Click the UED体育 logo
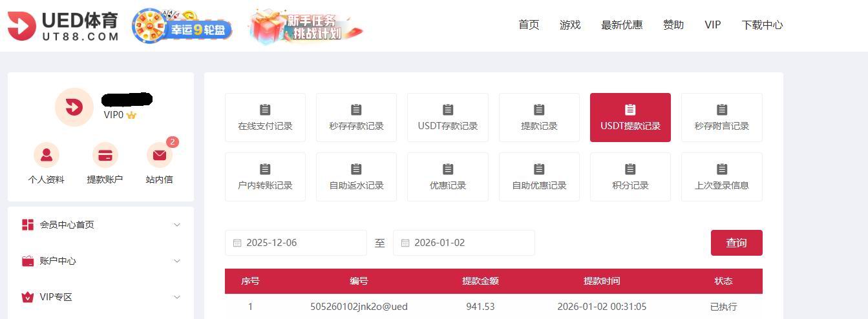 63,26
